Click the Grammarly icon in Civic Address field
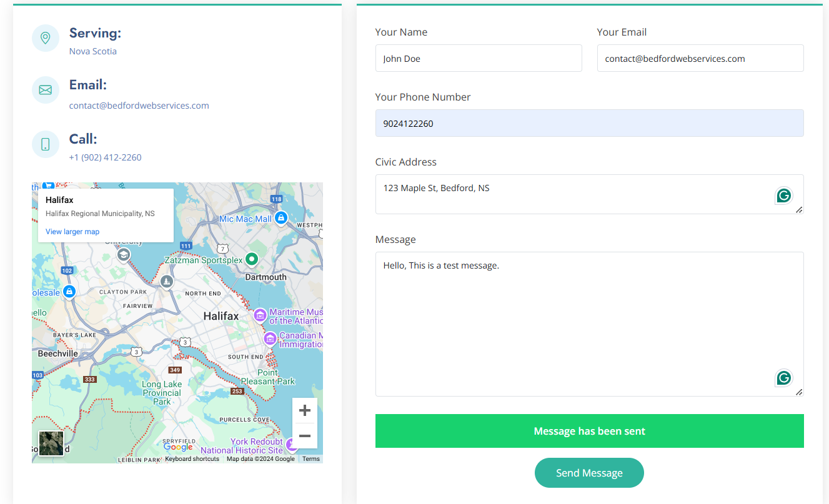 pos(783,195)
